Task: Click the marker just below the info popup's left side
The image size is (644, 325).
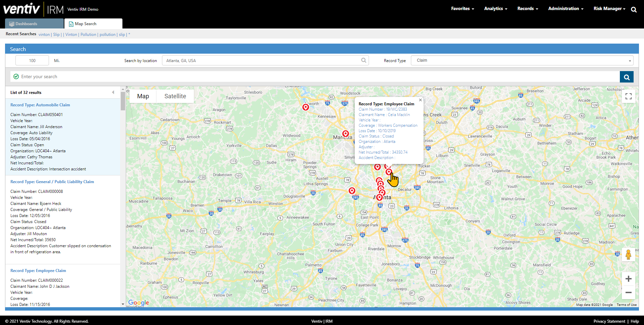Action: [x=377, y=167]
